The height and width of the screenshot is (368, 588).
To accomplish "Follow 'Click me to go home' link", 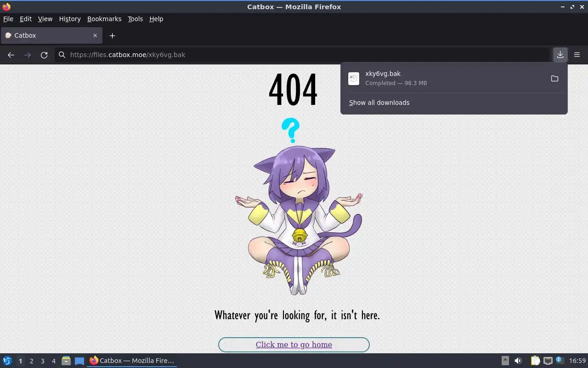I will point(294,345).
